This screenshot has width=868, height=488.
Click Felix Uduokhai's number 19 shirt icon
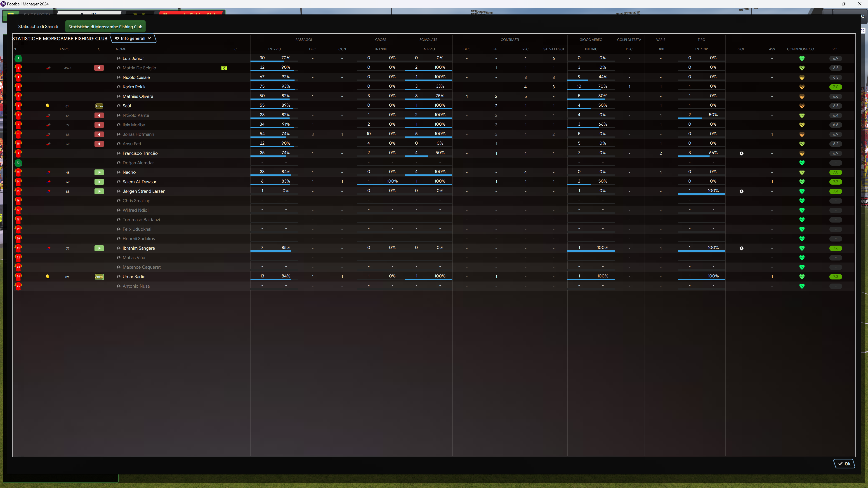point(18,229)
